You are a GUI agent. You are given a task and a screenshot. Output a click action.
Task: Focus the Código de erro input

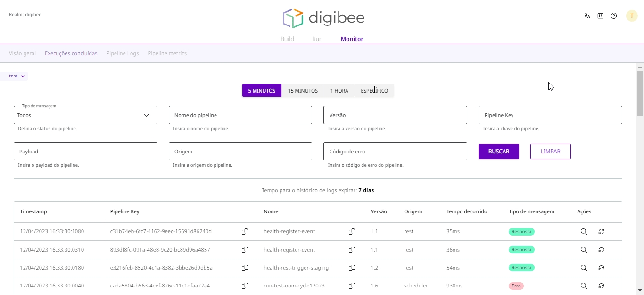(x=395, y=152)
